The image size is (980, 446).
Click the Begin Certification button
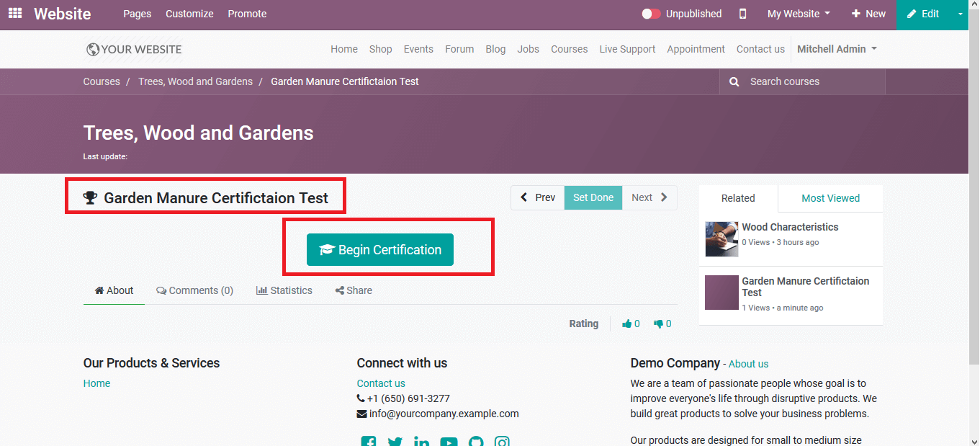[x=380, y=249]
